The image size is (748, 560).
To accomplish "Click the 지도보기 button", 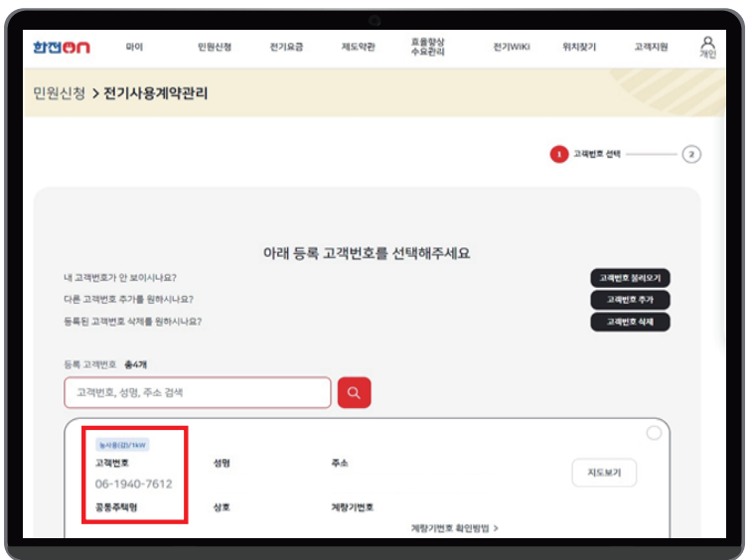I will click(604, 473).
